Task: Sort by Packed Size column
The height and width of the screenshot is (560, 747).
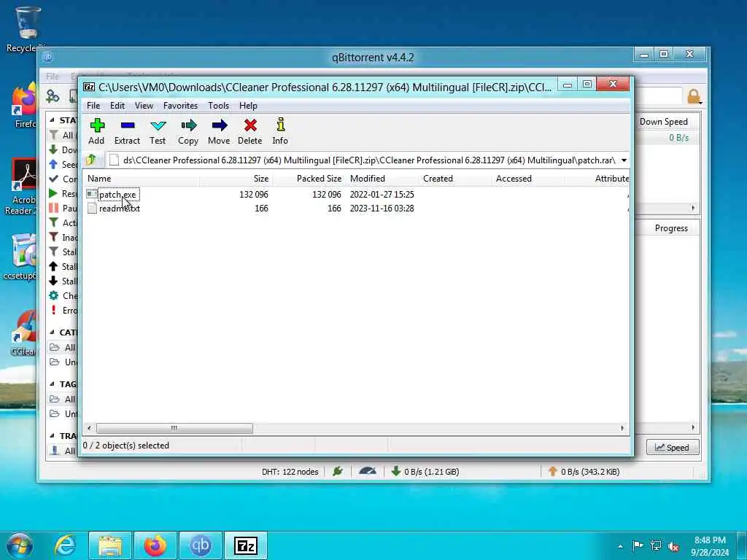Action: tap(309, 179)
